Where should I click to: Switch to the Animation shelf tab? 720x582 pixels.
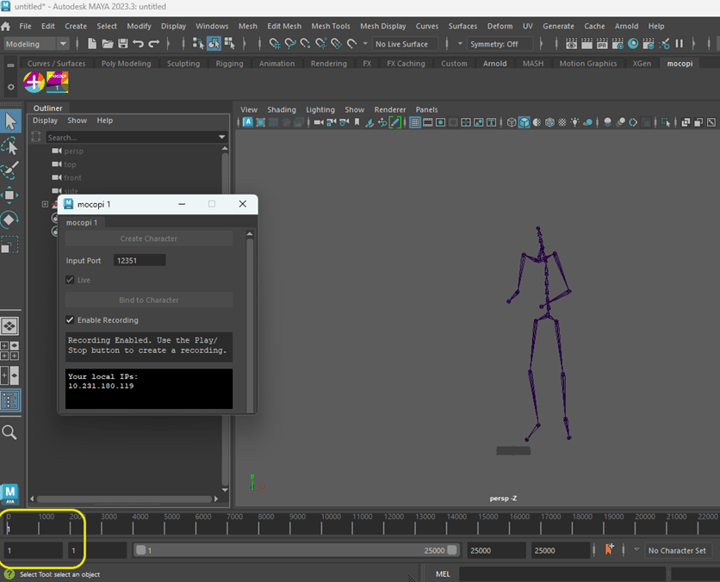coord(277,63)
